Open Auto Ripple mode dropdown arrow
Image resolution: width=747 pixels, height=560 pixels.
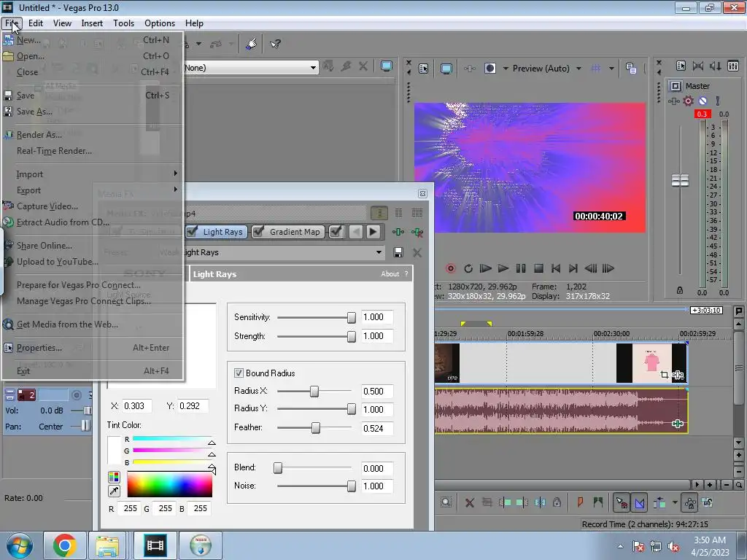click(x=675, y=502)
